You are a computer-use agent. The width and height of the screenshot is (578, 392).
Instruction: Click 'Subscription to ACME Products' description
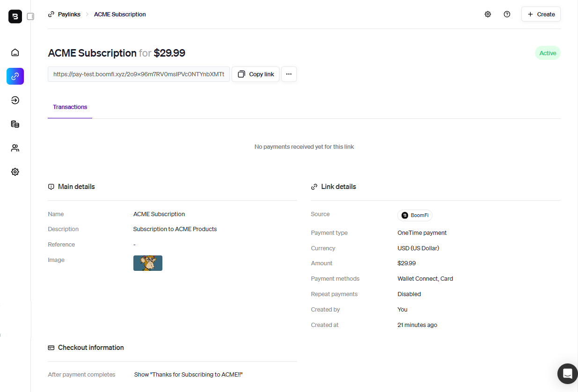(x=175, y=229)
